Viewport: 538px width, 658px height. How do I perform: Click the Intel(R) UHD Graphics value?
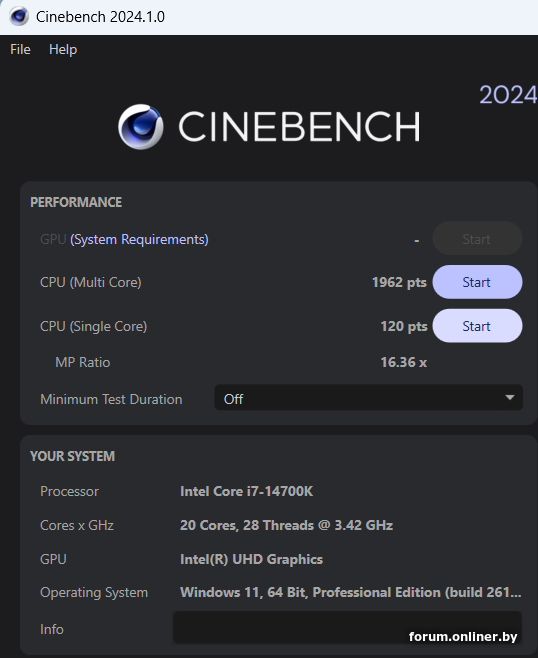(251, 559)
